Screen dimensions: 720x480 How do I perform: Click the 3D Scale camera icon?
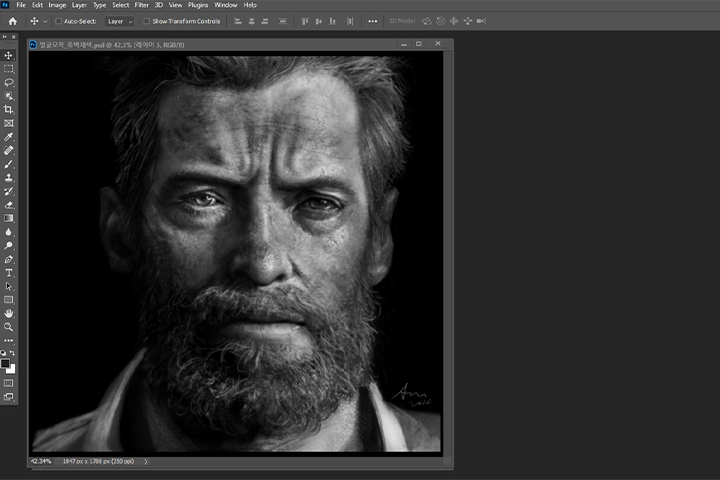click(481, 21)
